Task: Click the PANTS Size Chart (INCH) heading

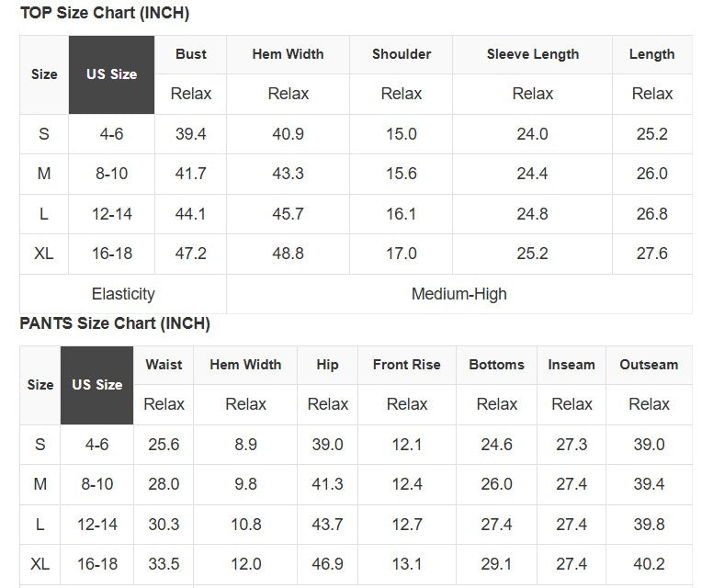Action: click(115, 323)
